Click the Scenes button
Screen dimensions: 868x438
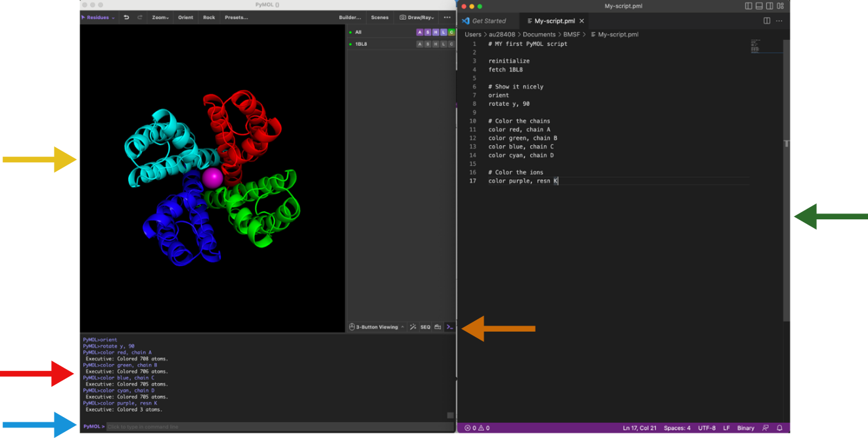[x=379, y=17]
